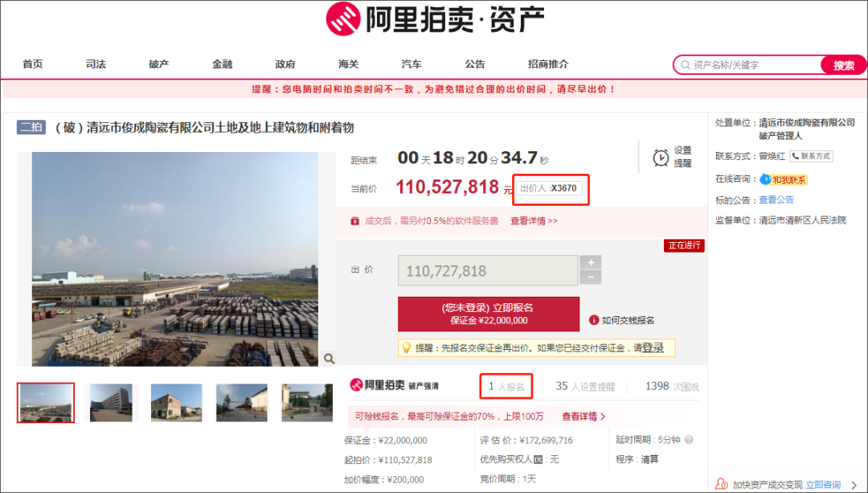Click the 程序: 清算 text

click(637, 460)
